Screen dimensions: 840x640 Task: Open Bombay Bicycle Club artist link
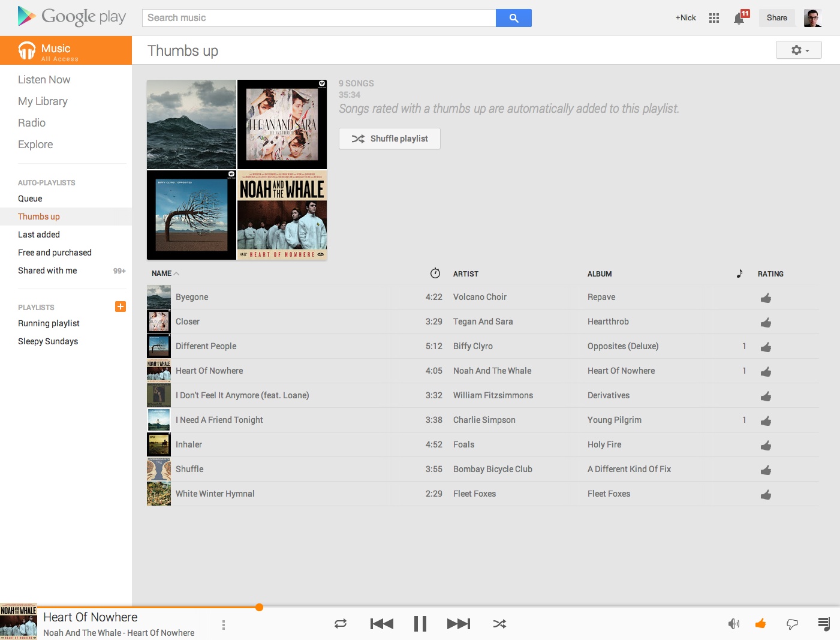coord(493,469)
